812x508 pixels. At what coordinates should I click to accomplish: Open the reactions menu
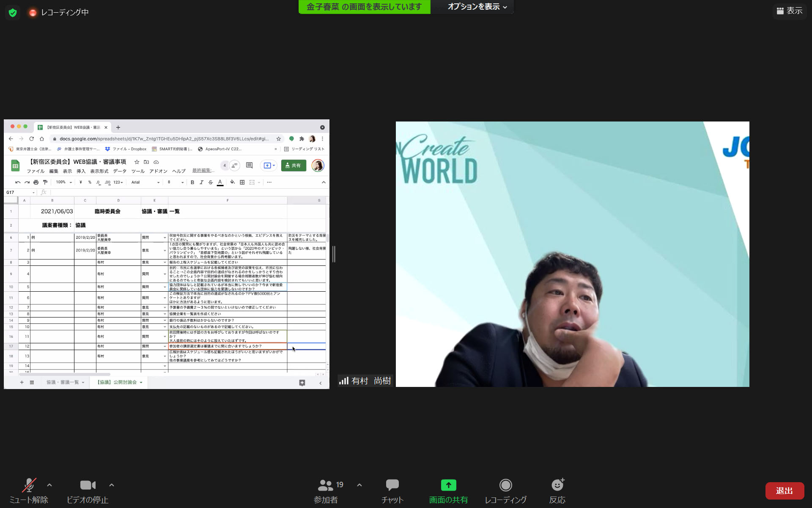[557, 491]
